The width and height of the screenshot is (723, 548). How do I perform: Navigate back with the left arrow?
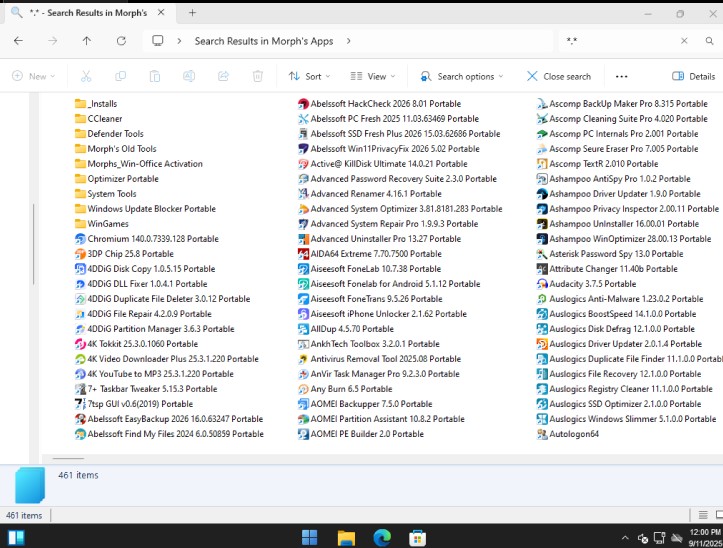pyautogui.click(x=18, y=41)
